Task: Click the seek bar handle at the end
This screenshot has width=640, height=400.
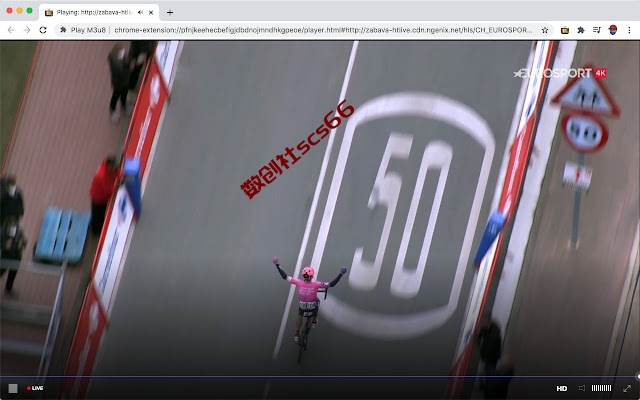Action: tap(638, 376)
